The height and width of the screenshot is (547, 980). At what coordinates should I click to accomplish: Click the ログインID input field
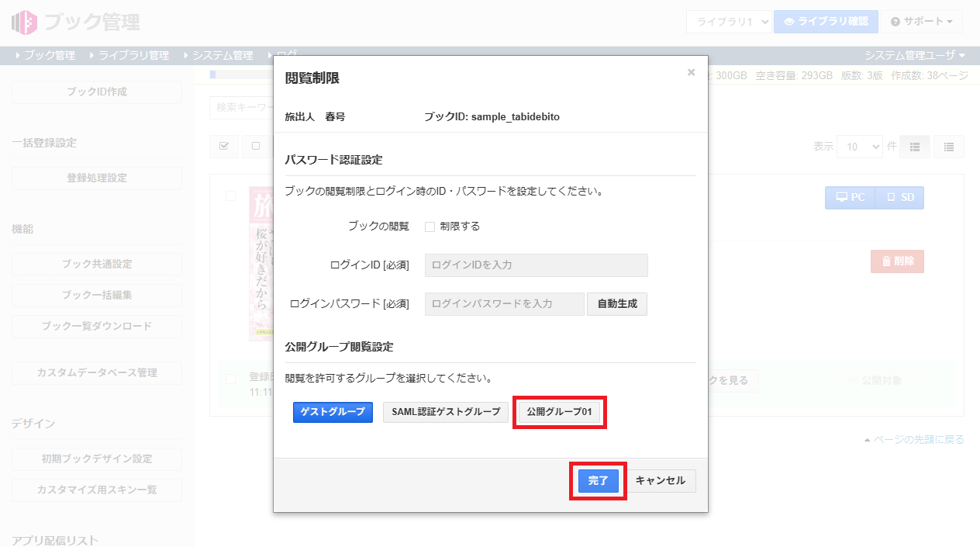tap(536, 265)
